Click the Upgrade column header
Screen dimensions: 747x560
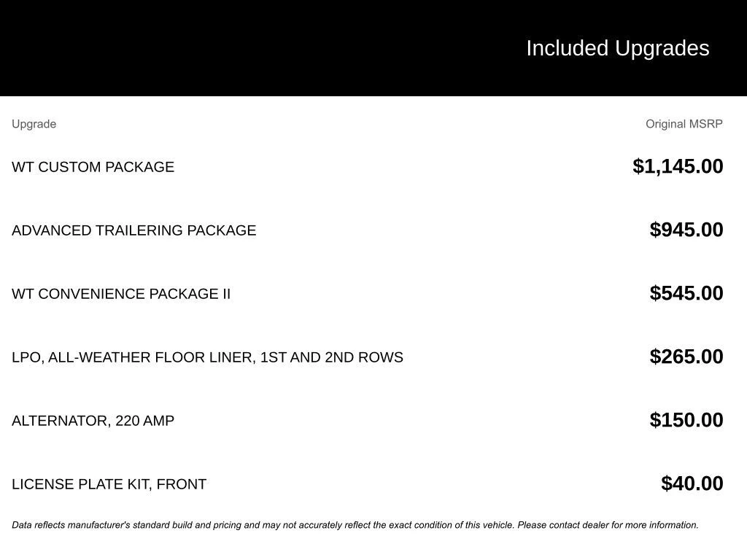coord(34,124)
